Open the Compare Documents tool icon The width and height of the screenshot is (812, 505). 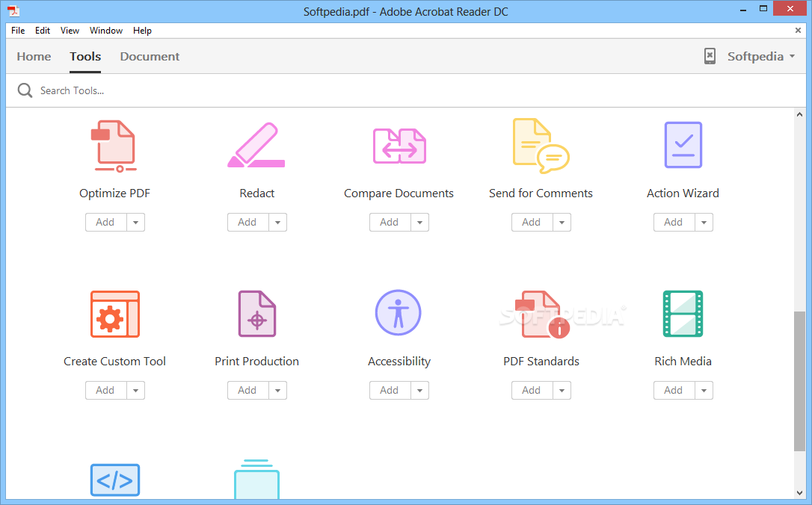(399, 146)
